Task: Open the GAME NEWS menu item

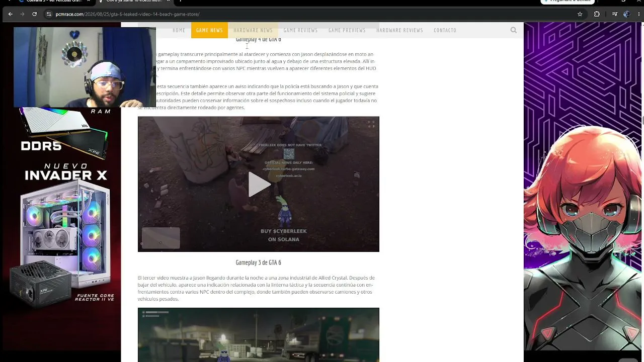Action: (209, 30)
